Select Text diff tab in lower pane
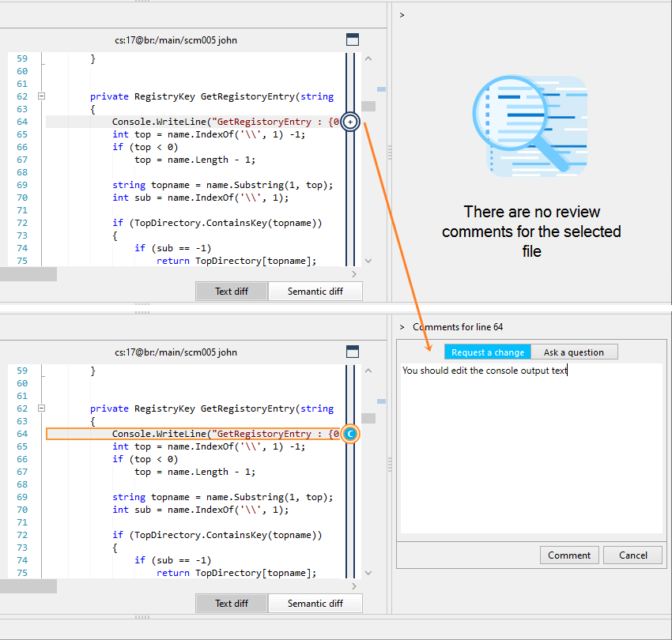672x640 pixels. pyautogui.click(x=232, y=603)
